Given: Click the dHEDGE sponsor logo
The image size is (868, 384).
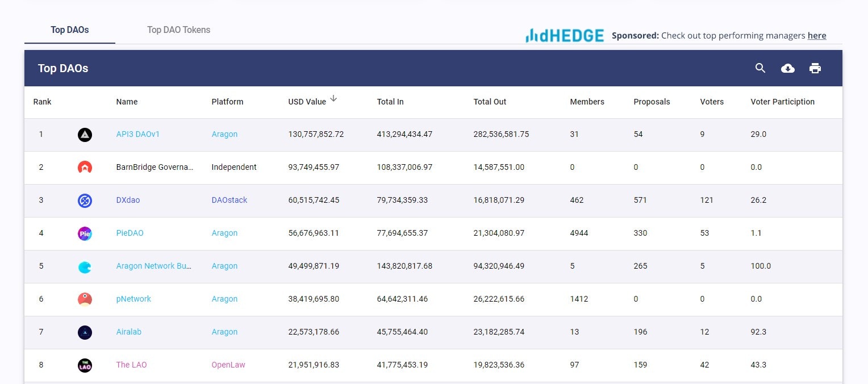Looking at the screenshot, I should (x=564, y=35).
